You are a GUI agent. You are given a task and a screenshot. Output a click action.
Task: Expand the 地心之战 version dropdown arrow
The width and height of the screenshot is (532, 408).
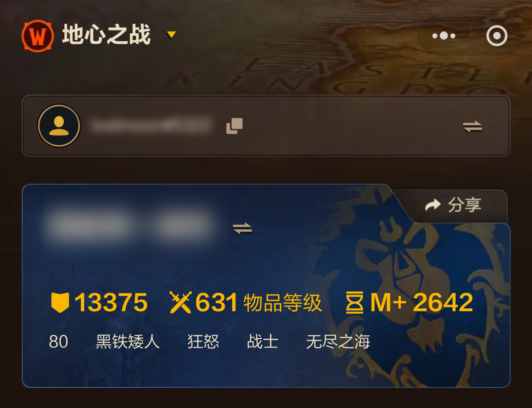(x=171, y=35)
